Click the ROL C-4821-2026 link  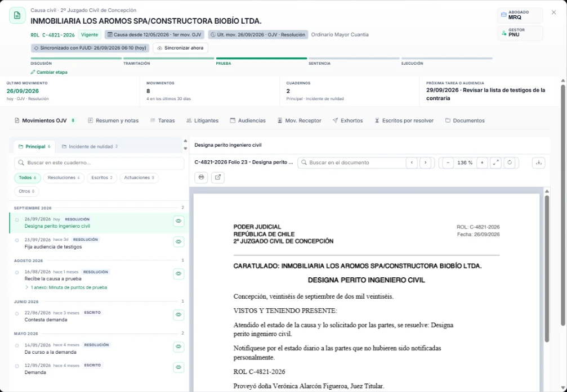[52, 35]
